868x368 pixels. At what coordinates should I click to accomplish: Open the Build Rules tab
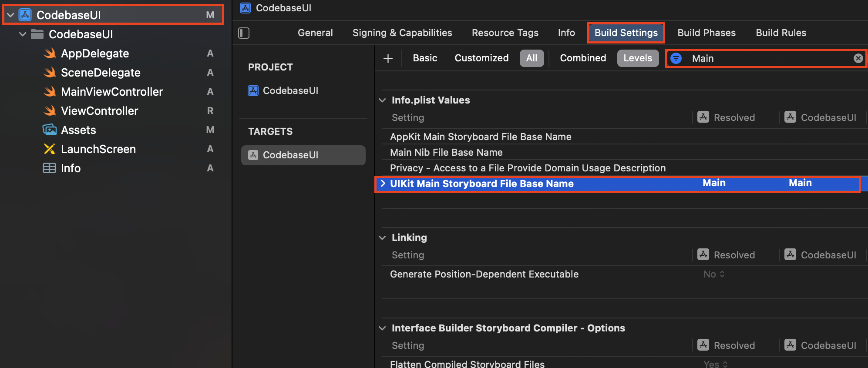point(781,33)
